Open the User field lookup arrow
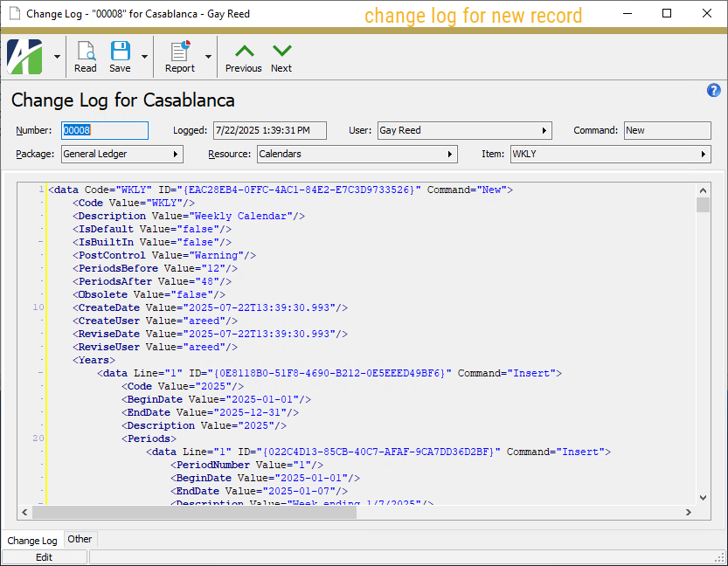This screenshot has height=566, width=728. pos(544,131)
